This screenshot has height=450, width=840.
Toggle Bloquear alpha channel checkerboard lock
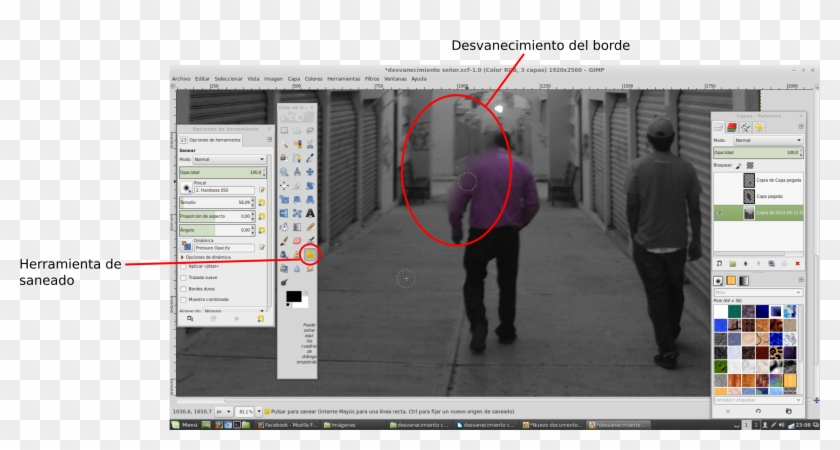coord(750,166)
